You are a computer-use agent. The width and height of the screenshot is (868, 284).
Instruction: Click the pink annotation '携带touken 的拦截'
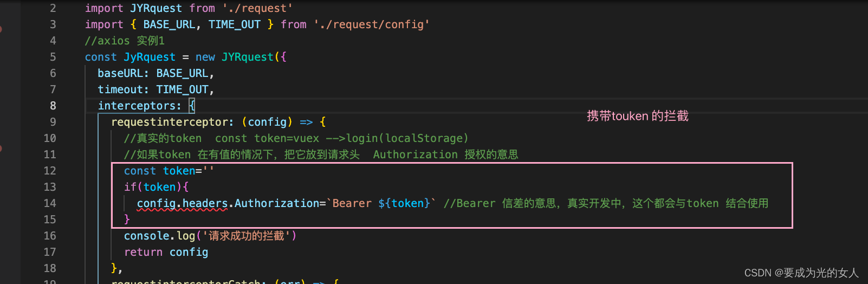pos(637,116)
